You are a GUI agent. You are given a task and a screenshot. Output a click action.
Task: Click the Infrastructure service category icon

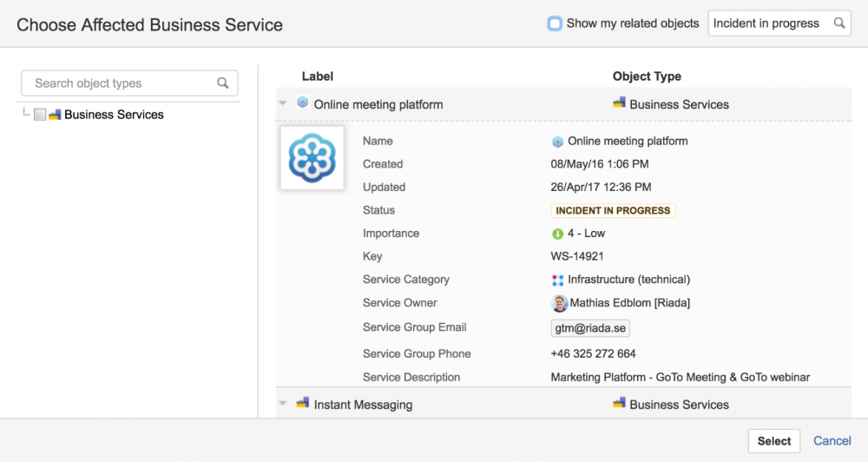(557, 280)
